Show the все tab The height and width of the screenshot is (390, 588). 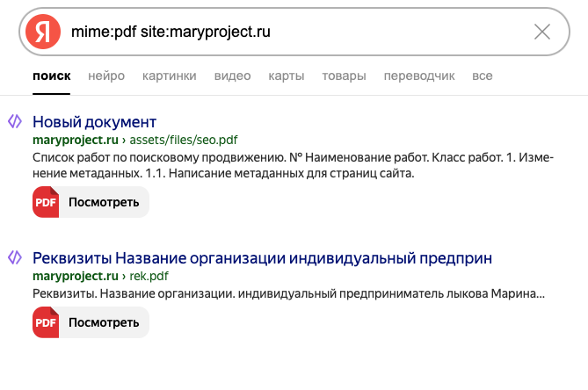(482, 76)
